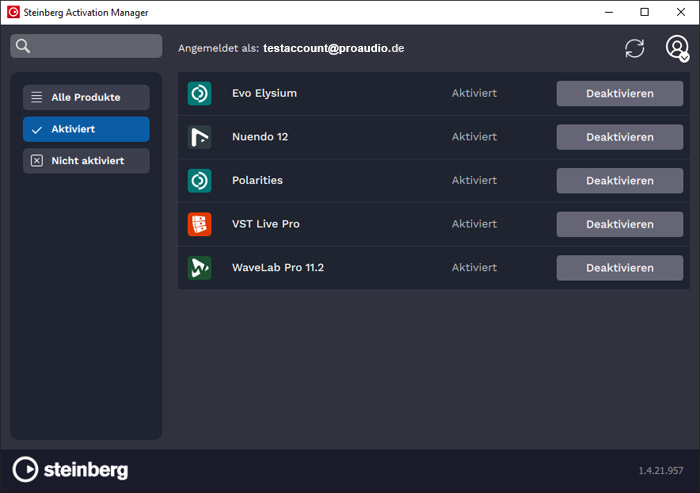Click the Nuendo 12 product icon
Viewport: 700px width, 493px height.
[x=199, y=137]
